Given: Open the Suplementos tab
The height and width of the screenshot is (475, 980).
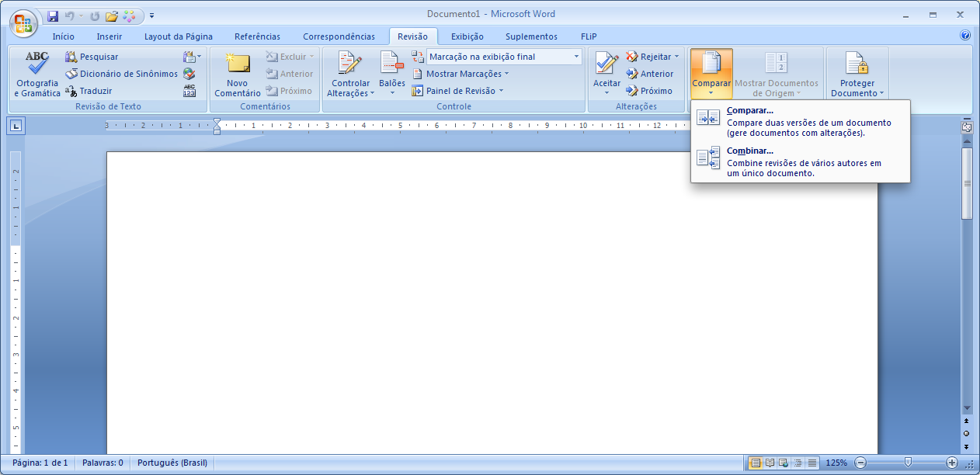Looking at the screenshot, I should tap(532, 36).
